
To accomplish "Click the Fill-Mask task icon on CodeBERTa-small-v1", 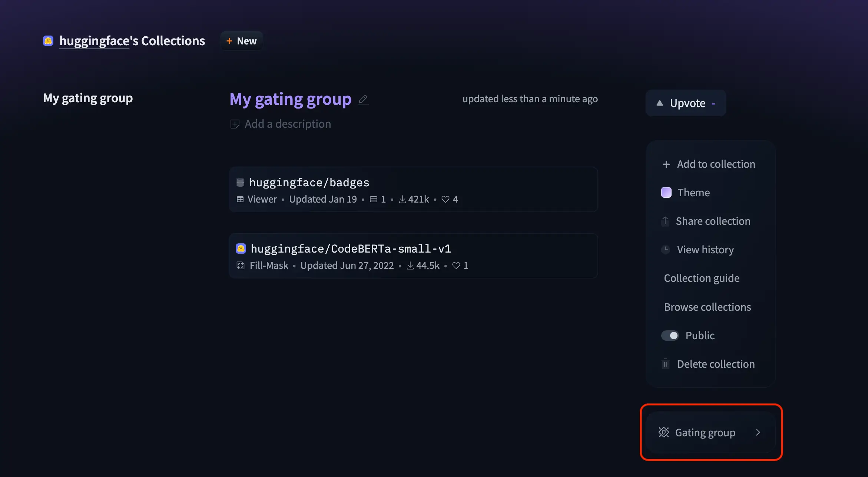I will tap(241, 266).
